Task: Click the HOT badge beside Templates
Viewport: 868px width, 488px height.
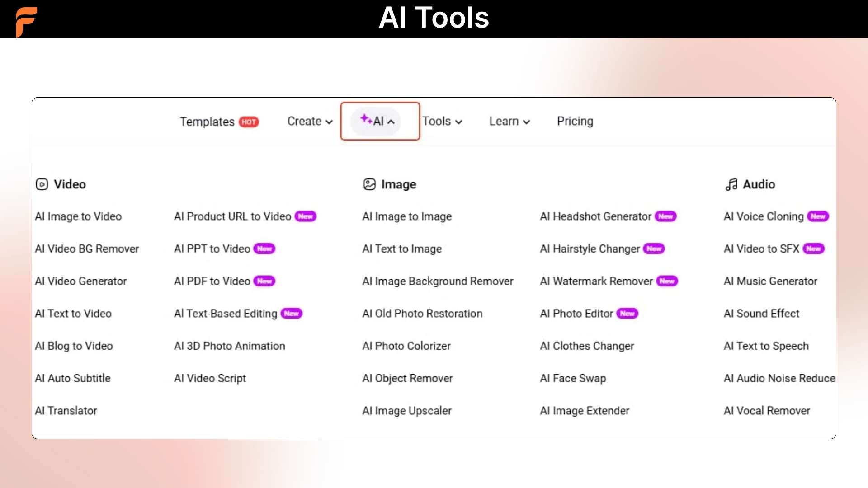Action: point(249,122)
